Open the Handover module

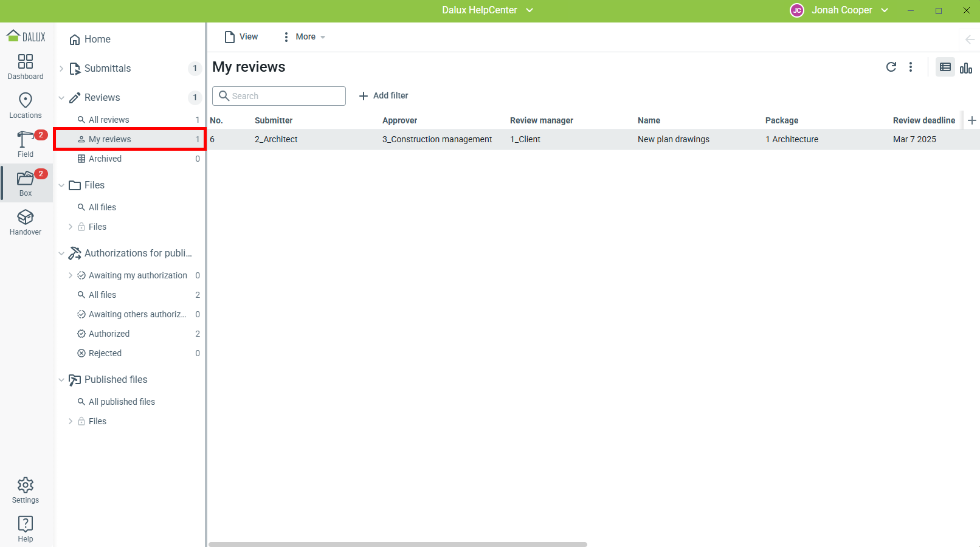(26, 222)
